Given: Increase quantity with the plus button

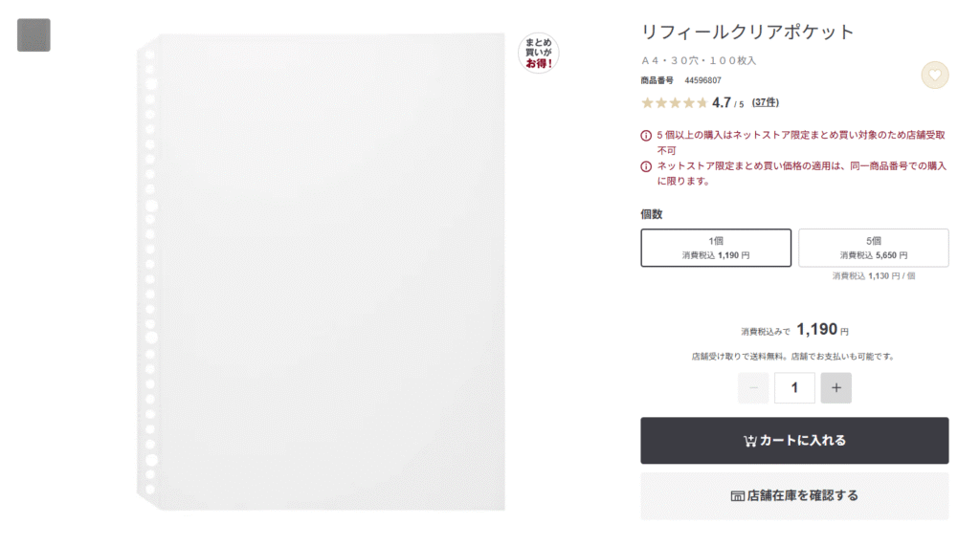Looking at the screenshot, I should pos(835,387).
